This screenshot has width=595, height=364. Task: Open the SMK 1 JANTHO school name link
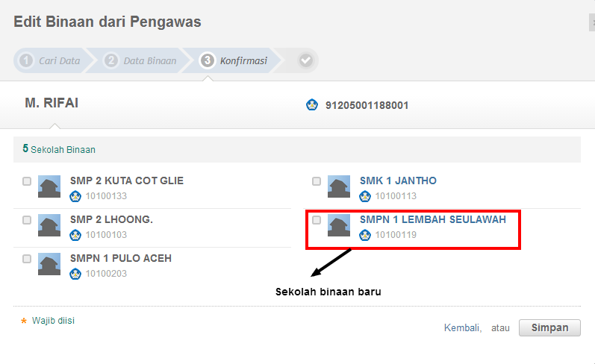pos(398,181)
